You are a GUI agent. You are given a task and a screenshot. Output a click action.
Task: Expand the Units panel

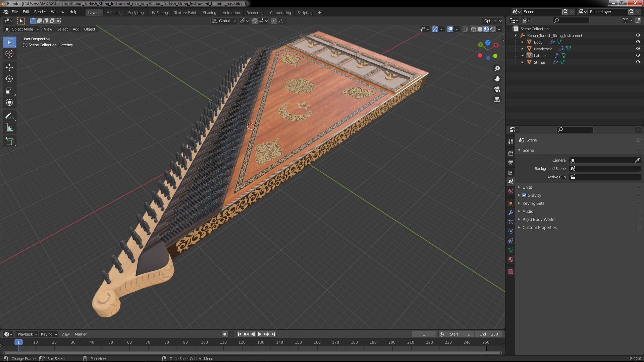coord(527,187)
